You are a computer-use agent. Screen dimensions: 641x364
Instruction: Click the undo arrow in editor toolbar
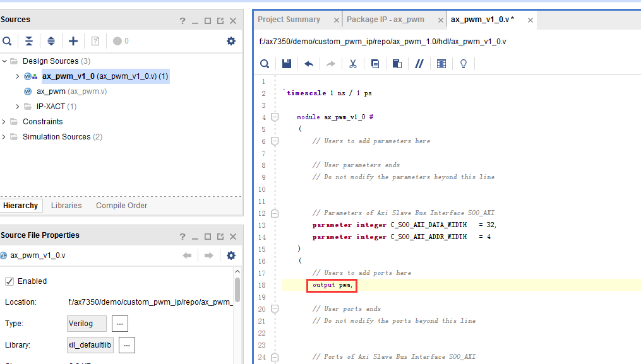click(x=309, y=64)
